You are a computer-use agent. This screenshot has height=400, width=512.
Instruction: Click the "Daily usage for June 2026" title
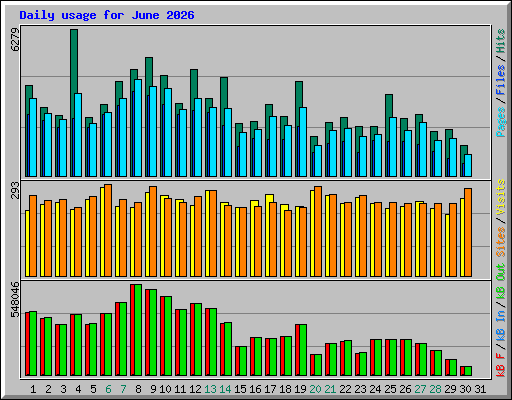[107, 15]
